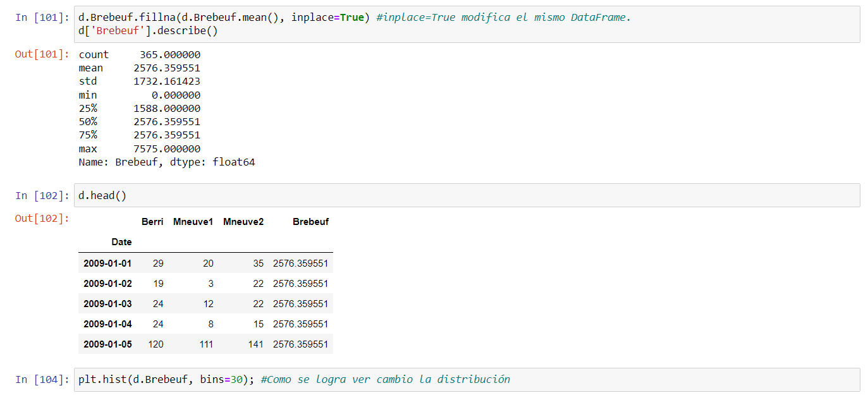Viewport: 868px width, 400px height.
Task: Click the Berri column header
Action: click(x=152, y=222)
